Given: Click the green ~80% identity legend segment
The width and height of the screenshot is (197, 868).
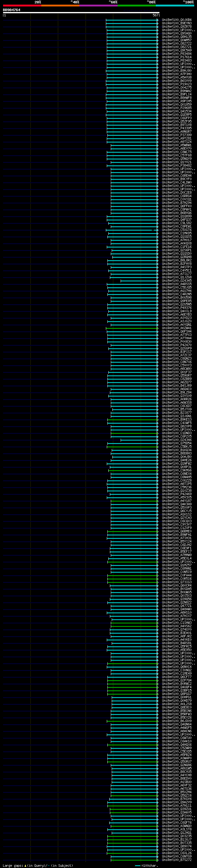Looking at the screenshot, I should 137,6.
